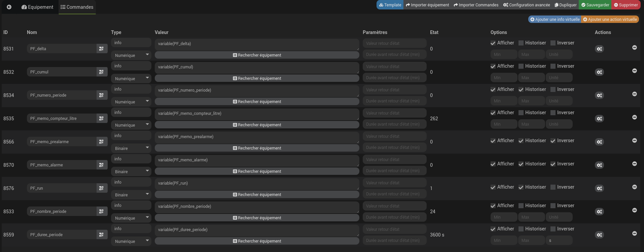644x252 pixels.
Task: Enable Historiser for PF_nombre_periode
Action: (521, 206)
